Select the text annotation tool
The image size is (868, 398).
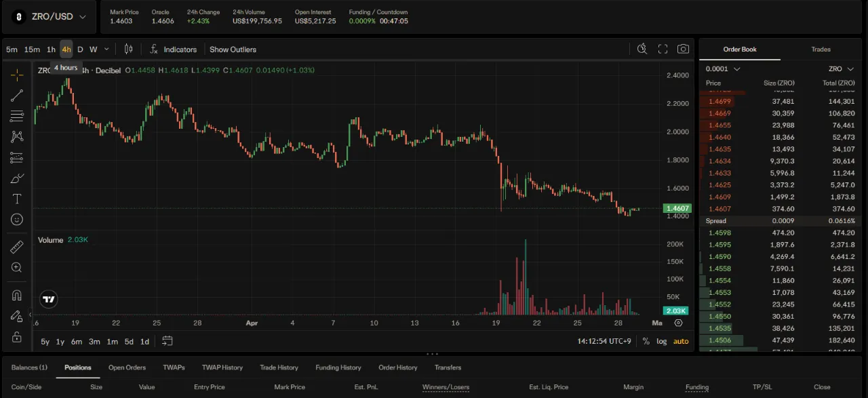pos(17,199)
